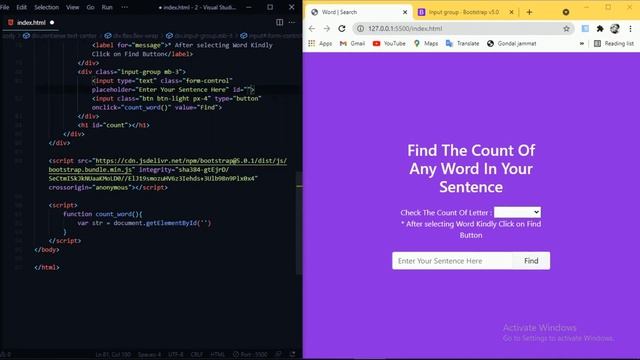Bookmark this page with the star

pos(566,29)
